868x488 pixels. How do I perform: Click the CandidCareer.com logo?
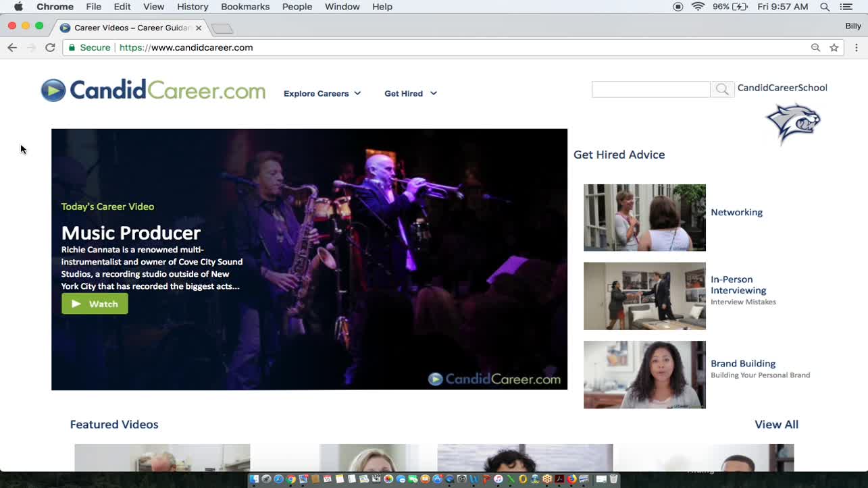point(153,90)
